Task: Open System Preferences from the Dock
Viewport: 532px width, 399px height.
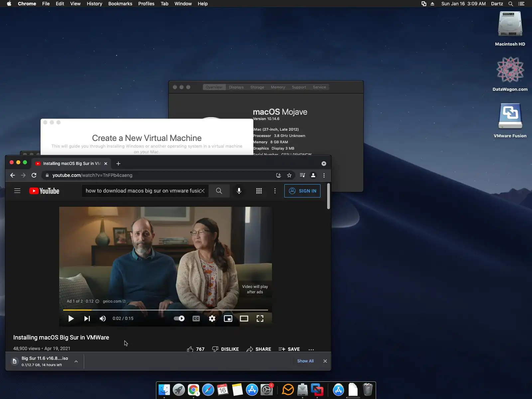Action: pyautogui.click(x=267, y=390)
